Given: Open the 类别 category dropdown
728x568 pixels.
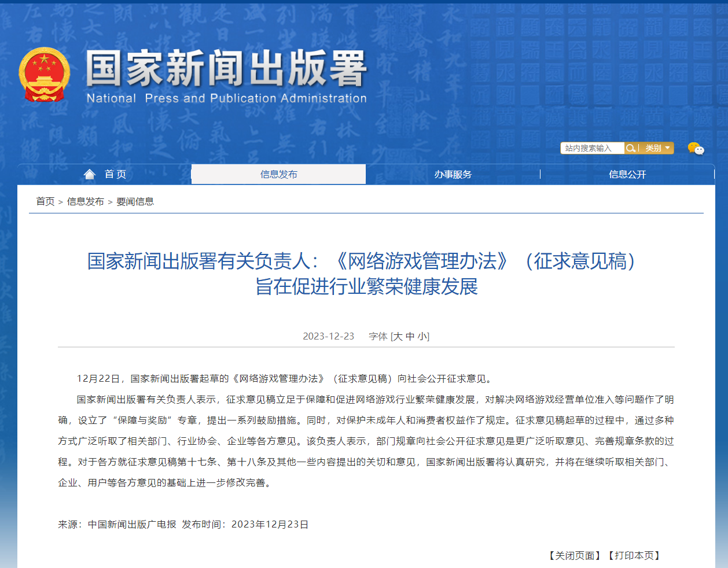Looking at the screenshot, I should click(x=657, y=148).
